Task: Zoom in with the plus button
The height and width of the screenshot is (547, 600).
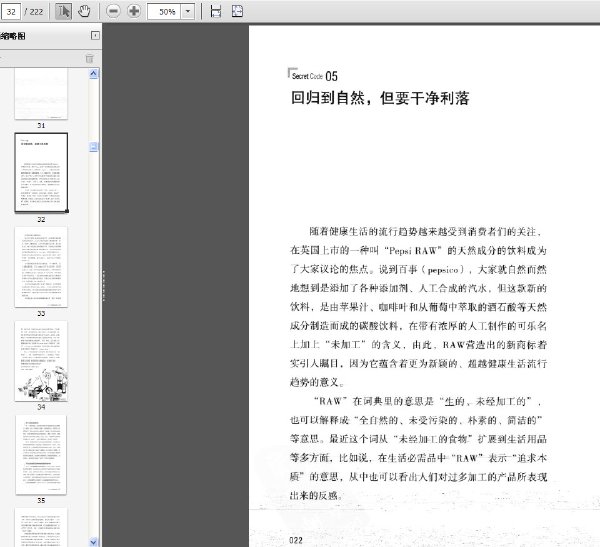Action: click(x=134, y=11)
